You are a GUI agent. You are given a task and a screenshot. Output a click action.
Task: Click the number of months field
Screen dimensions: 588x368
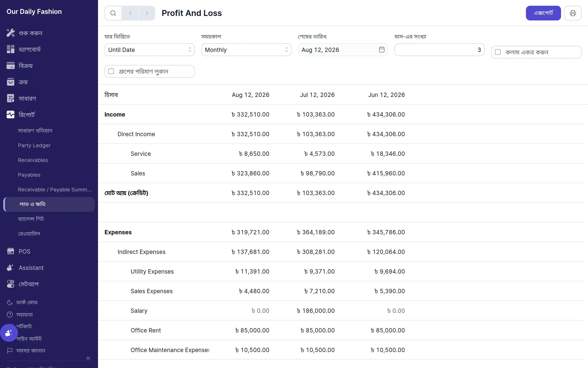439,50
